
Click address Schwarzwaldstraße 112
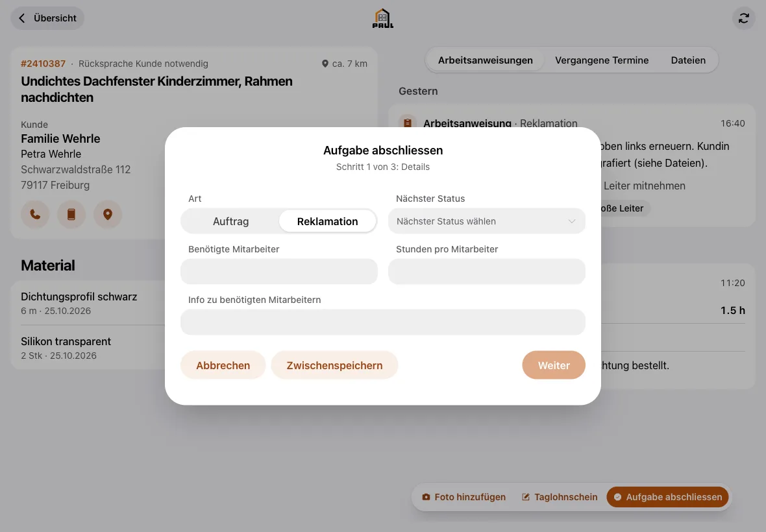pyautogui.click(x=76, y=169)
